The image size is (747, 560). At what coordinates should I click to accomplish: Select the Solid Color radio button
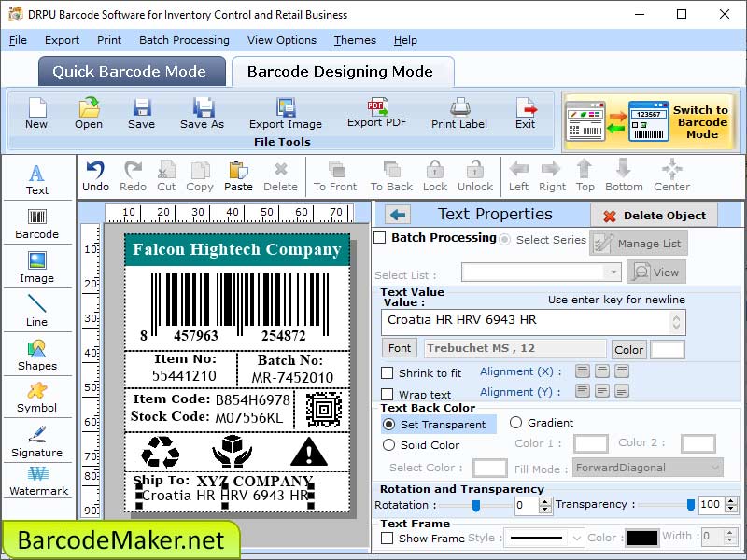391,445
